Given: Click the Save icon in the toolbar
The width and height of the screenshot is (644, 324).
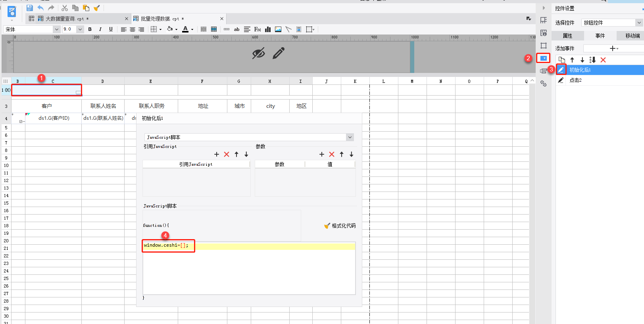Looking at the screenshot, I should pyautogui.click(x=29, y=8).
